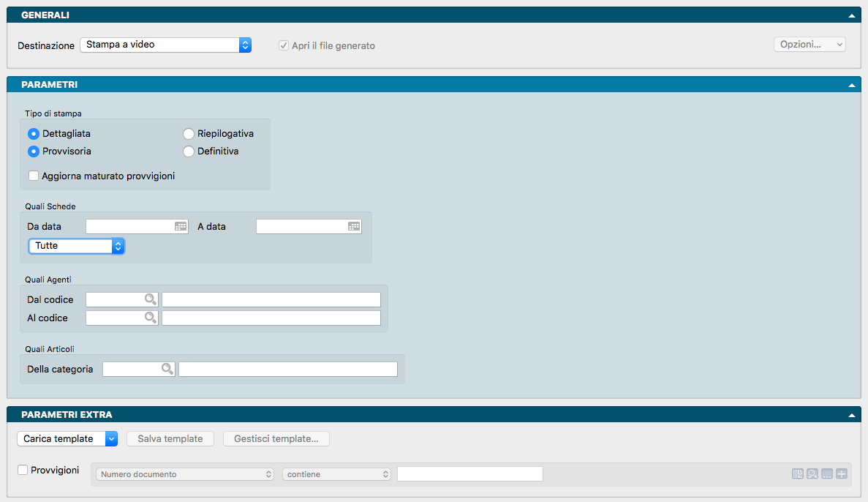Open the calendar picker for A data
Screen dimensions: 868x502
[x=354, y=227]
